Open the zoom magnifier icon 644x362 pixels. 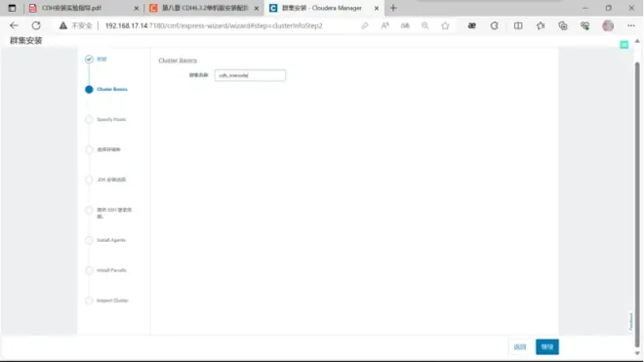pyautogui.click(x=425, y=25)
